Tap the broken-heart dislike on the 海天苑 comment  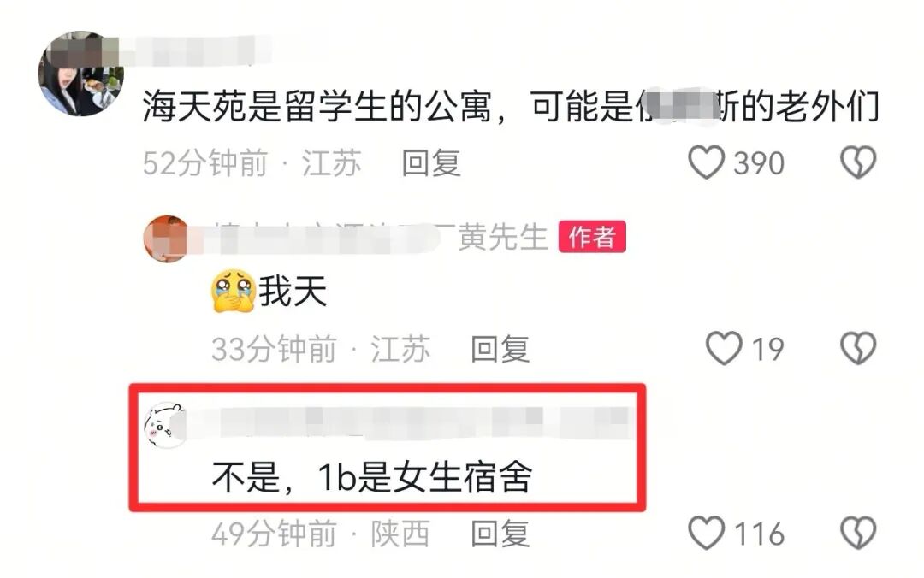click(x=858, y=162)
